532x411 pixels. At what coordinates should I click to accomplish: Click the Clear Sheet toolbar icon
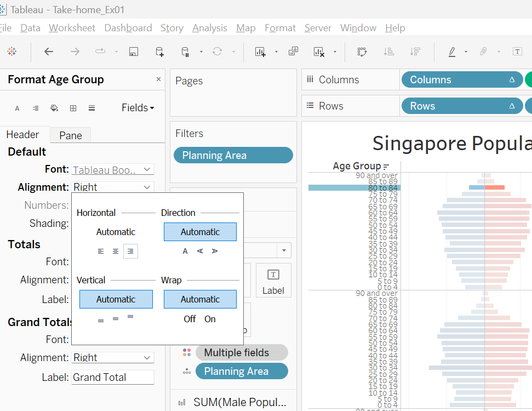coord(319,52)
